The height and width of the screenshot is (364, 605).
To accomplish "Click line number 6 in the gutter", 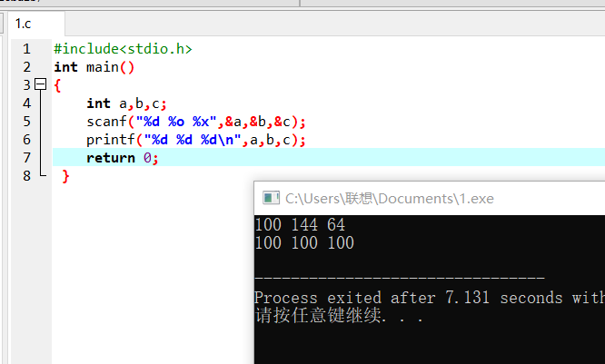I will [26, 140].
